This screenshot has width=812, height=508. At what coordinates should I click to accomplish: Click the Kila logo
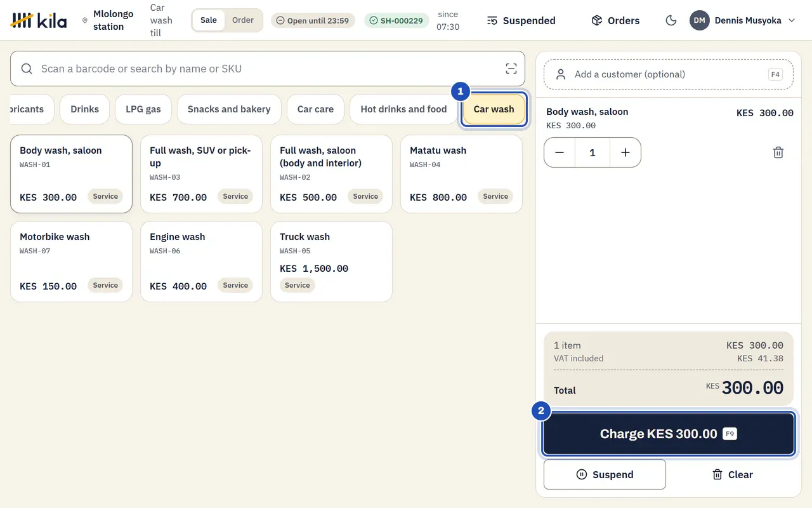(x=39, y=20)
